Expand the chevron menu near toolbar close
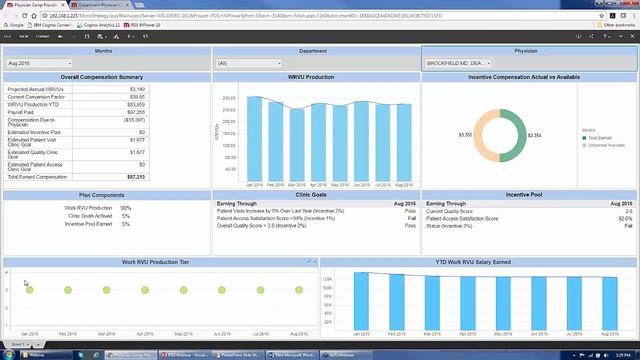The image size is (640, 360). pos(620,37)
